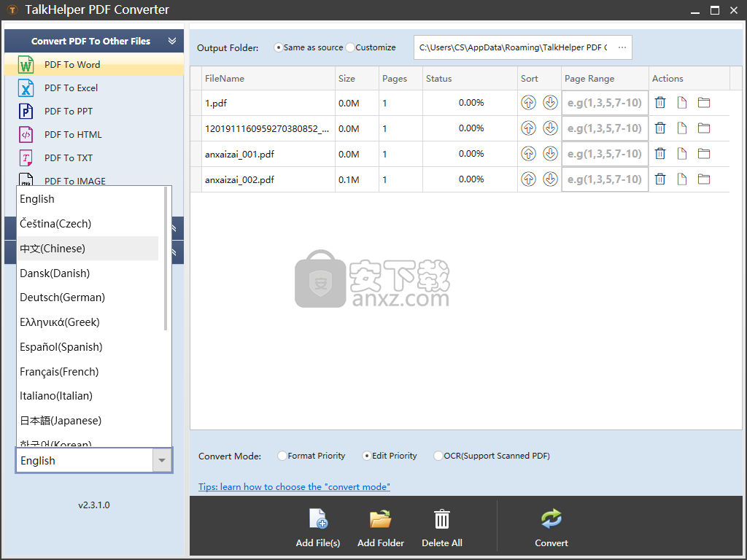Move 120191116 file down in list

pyautogui.click(x=550, y=128)
